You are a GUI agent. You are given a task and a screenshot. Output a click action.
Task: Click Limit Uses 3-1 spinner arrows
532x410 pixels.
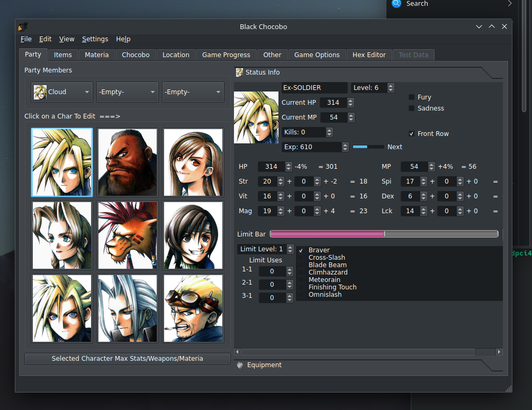290,298
